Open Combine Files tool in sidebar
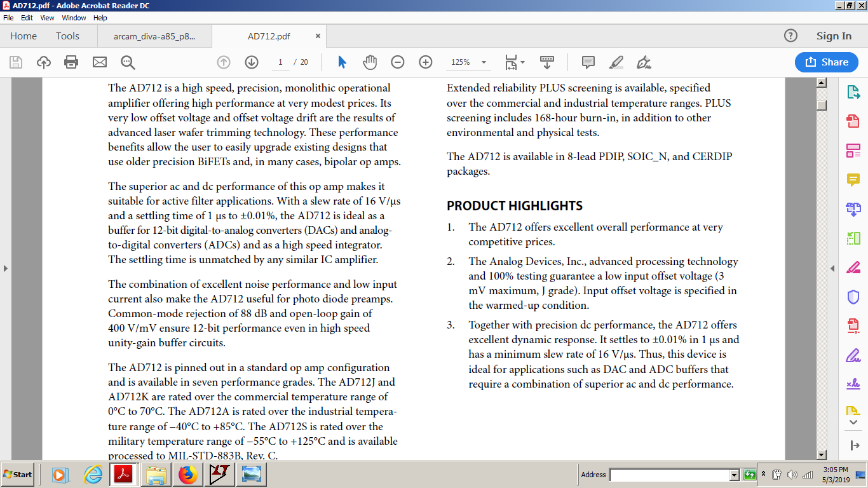 (x=853, y=208)
